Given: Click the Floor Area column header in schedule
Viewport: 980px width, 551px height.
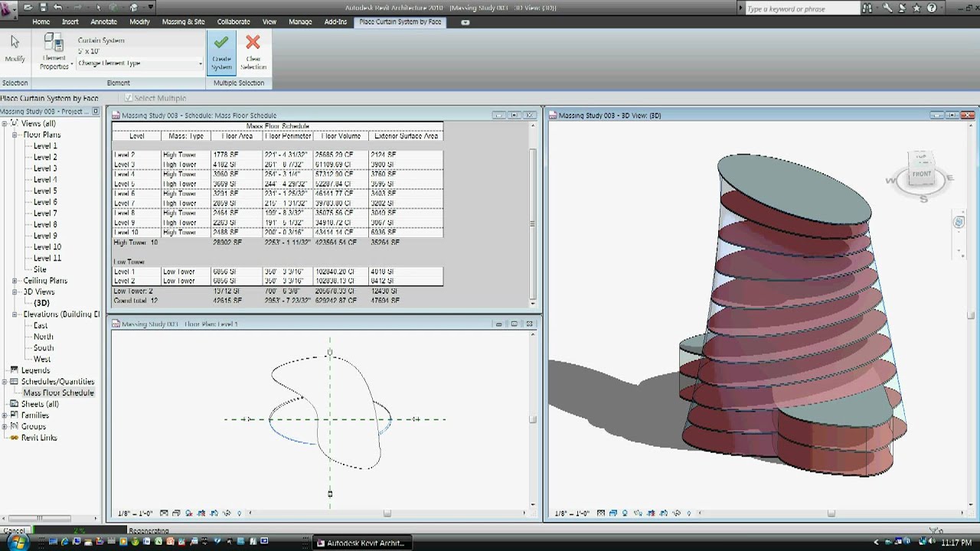Looking at the screenshot, I should [x=237, y=136].
